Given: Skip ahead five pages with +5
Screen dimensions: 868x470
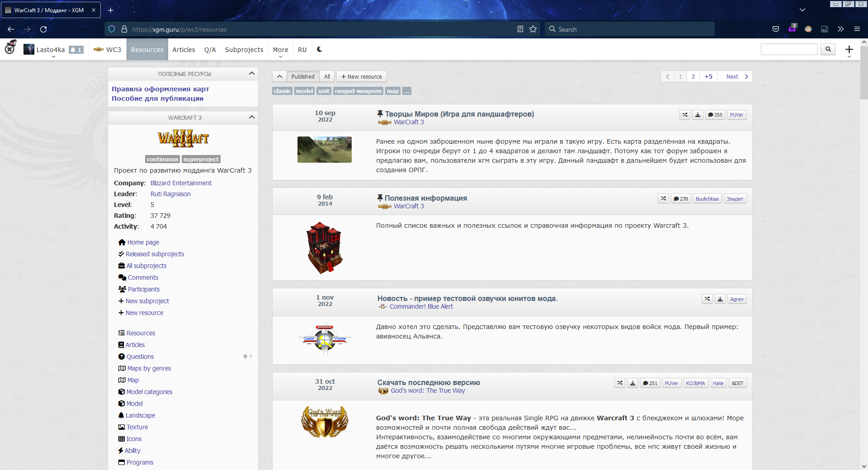Looking at the screenshot, I should click(x=708, y=76).
